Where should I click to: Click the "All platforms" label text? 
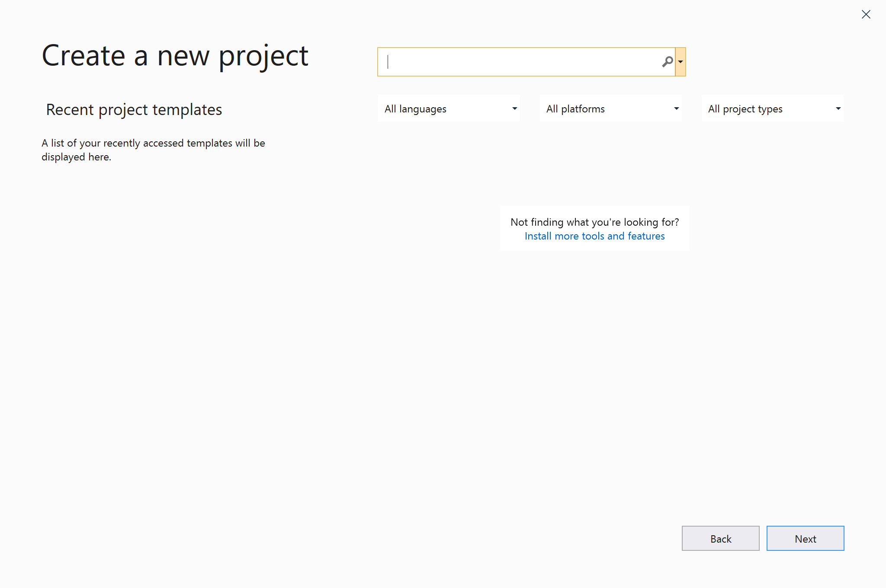coord(575,109)
